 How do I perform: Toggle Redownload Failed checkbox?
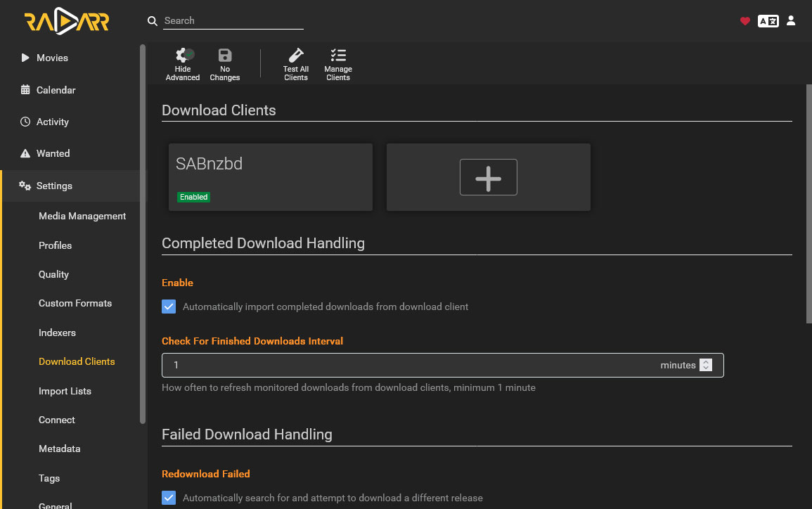coord(169,498)
